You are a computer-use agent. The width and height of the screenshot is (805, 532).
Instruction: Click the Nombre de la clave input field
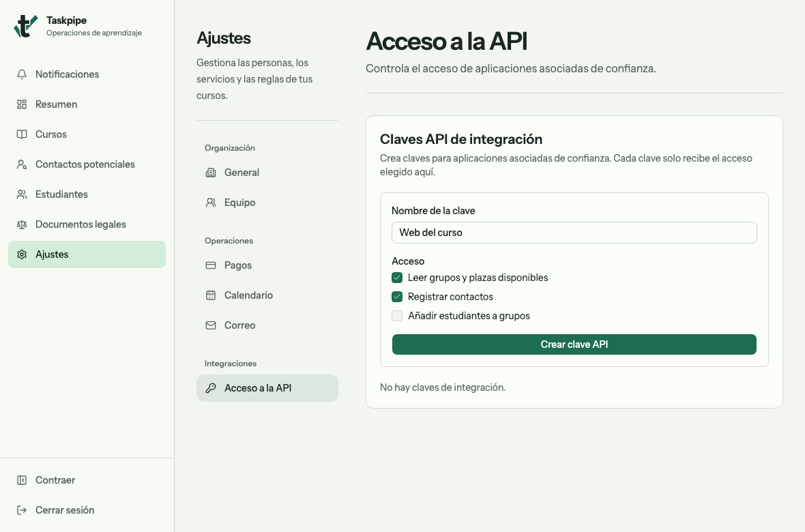[574, 233]
